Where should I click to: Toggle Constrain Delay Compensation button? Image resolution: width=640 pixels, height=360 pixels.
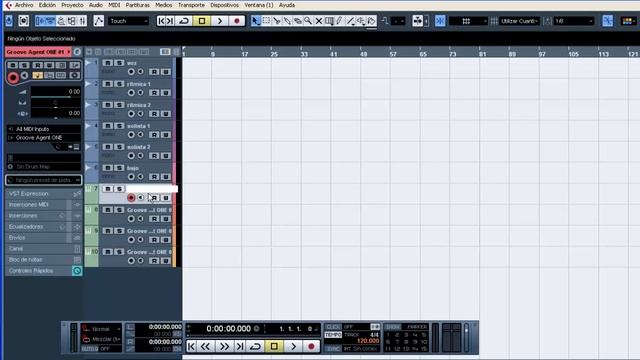click(x=24, y=21)
